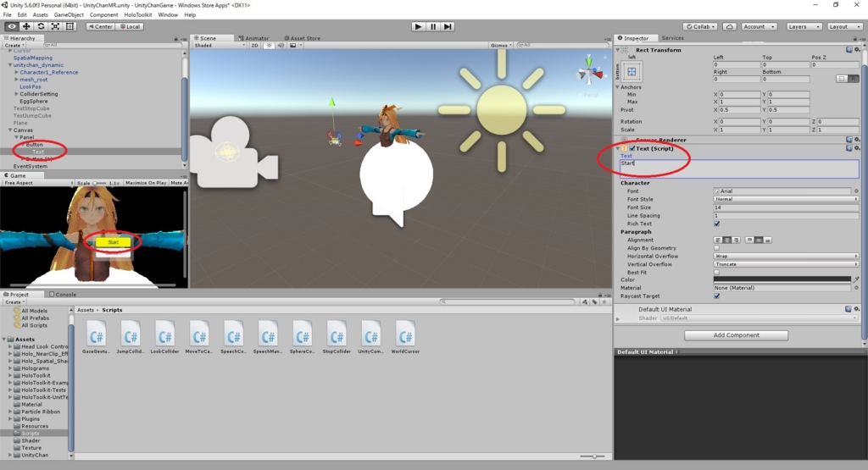Click the scene effects image icon
This screenshot has width=868, height=470.
293,46
